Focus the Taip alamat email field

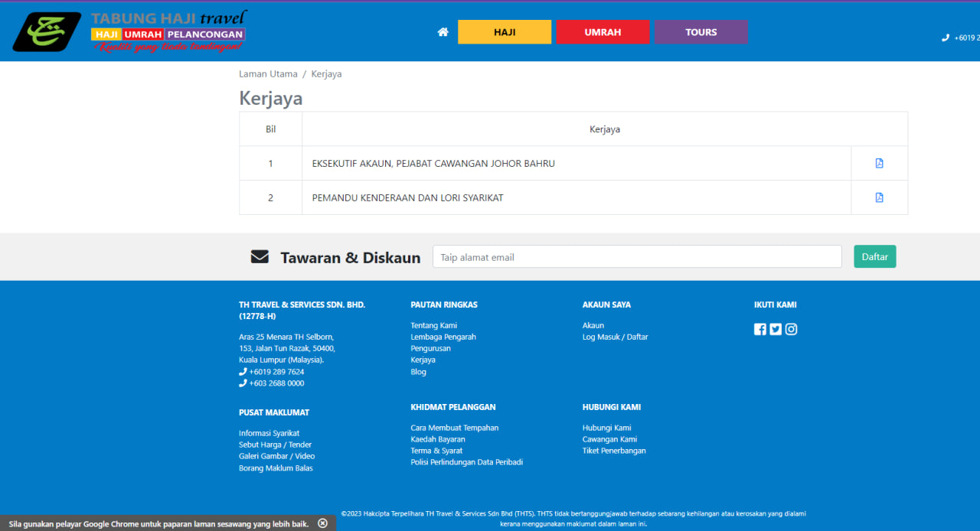[x=637, y=257]
